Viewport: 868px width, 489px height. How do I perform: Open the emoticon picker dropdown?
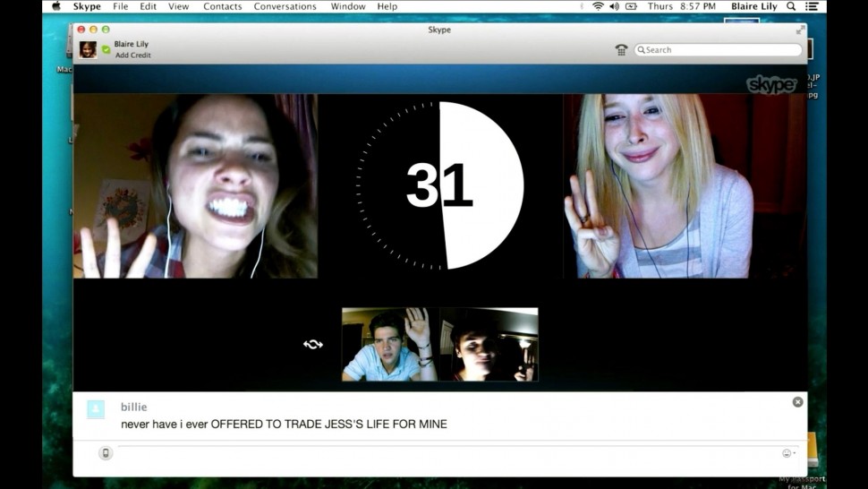789,453
